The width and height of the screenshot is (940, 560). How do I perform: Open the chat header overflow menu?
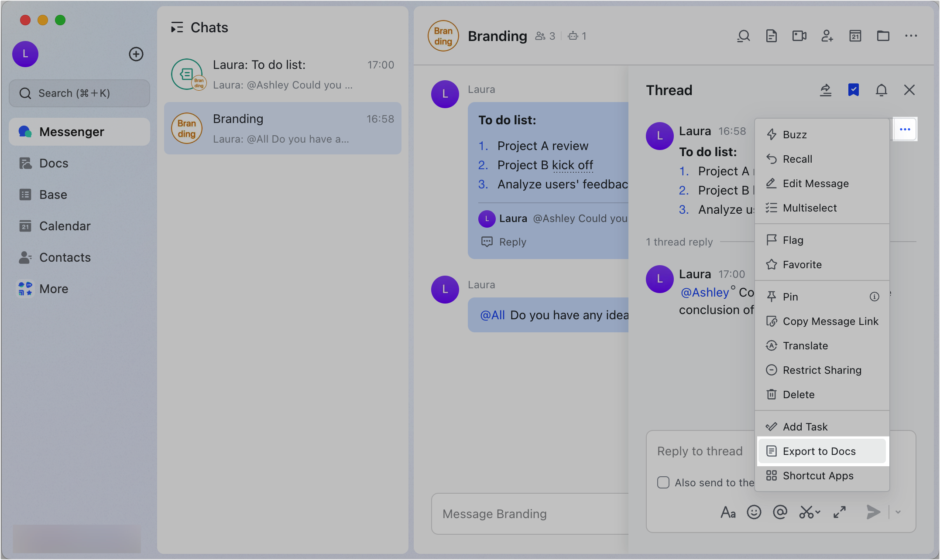click(911, 36)
